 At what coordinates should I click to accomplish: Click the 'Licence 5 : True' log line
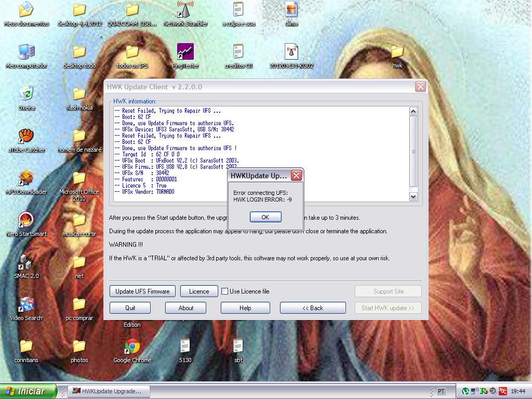point(140,185)
